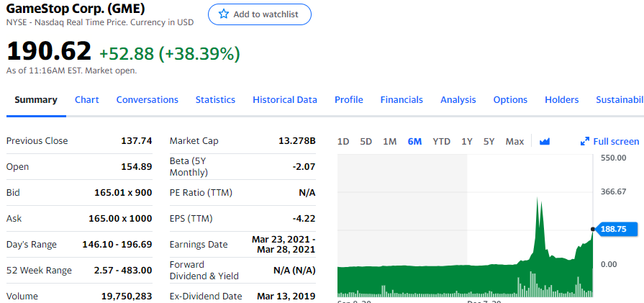Click the star icon in Add to watchlist

224,14
